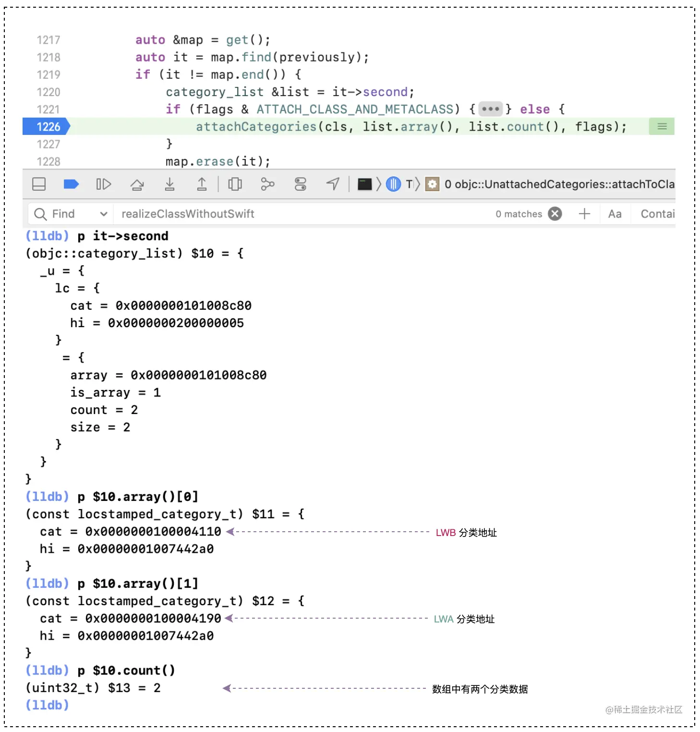Click 'map.erase(it);' on line 1228

pyautogui.click(x=218, y=162)
